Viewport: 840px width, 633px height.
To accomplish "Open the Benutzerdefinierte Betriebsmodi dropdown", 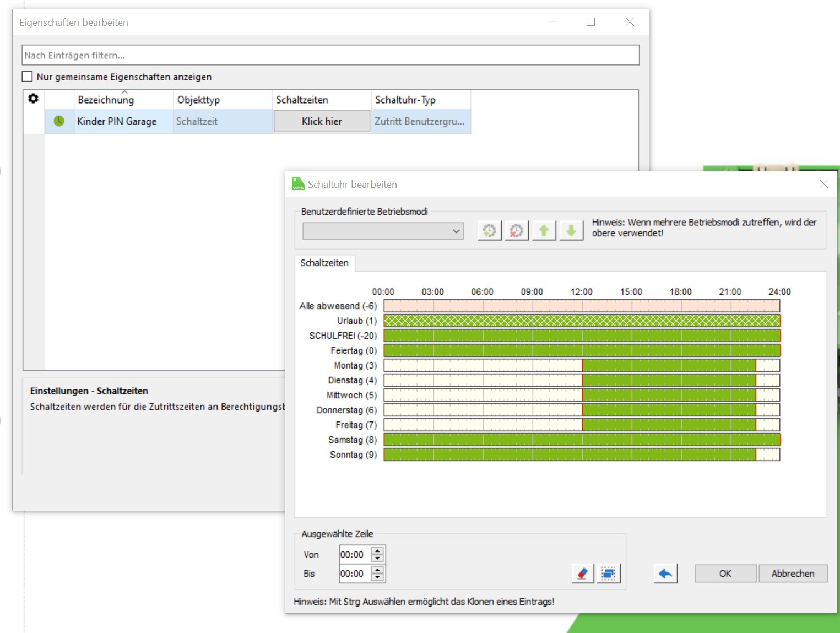I will (383, 231).
